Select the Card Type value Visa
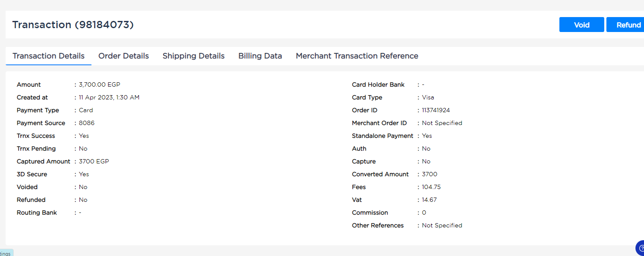Screen dimensions: 644x256 click(x=428, y=97)
